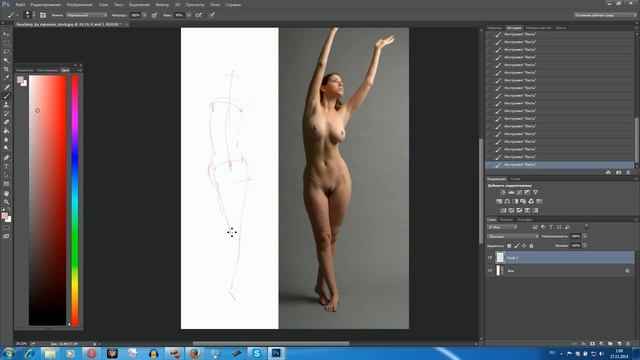Toggle lock position for layer
The width and height of the screenshot is (640, 360).
[524, 246]
